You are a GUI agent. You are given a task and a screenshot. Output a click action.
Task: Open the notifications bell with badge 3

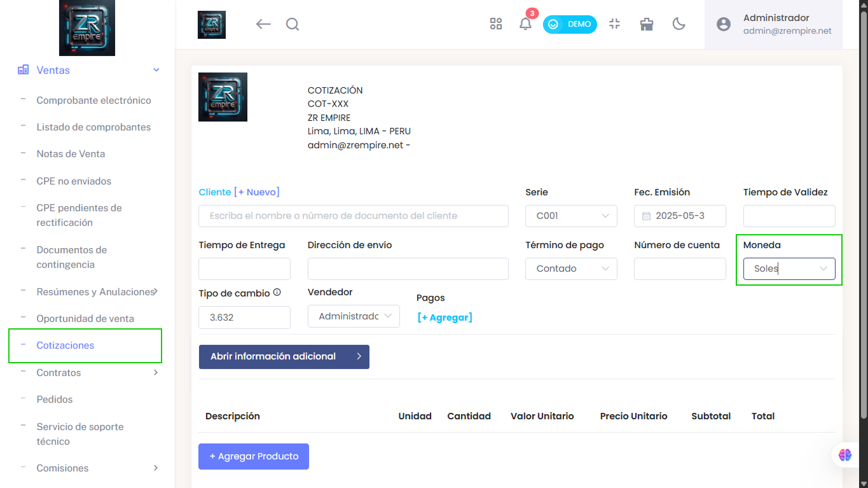point(526,23)
